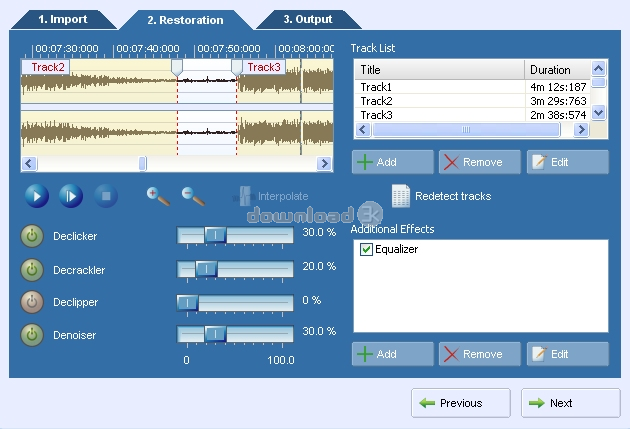Click the waveform scroll right arrow
The image size is (630, 429).
tap(324, 164)
